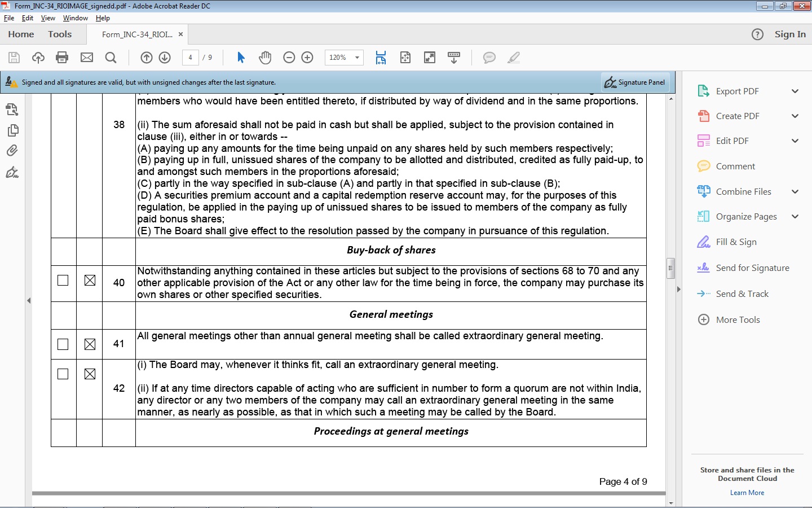Open search with the magnifier icon
Screen dimensions: 812x508
coord(111,57)
